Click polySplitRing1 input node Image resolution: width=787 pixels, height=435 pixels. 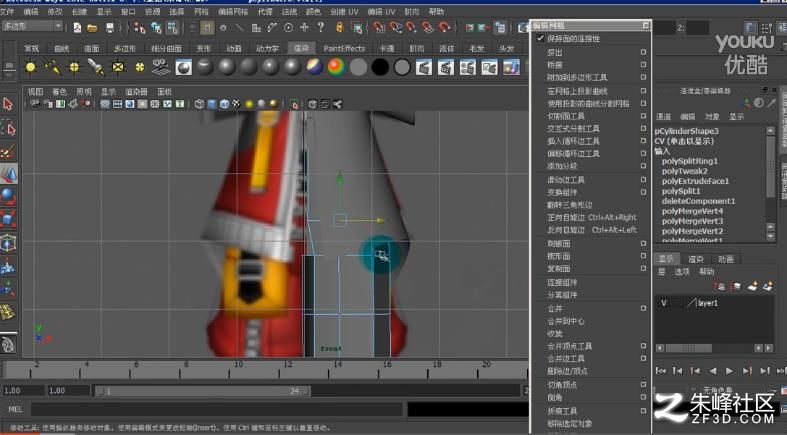click(690, 161)
